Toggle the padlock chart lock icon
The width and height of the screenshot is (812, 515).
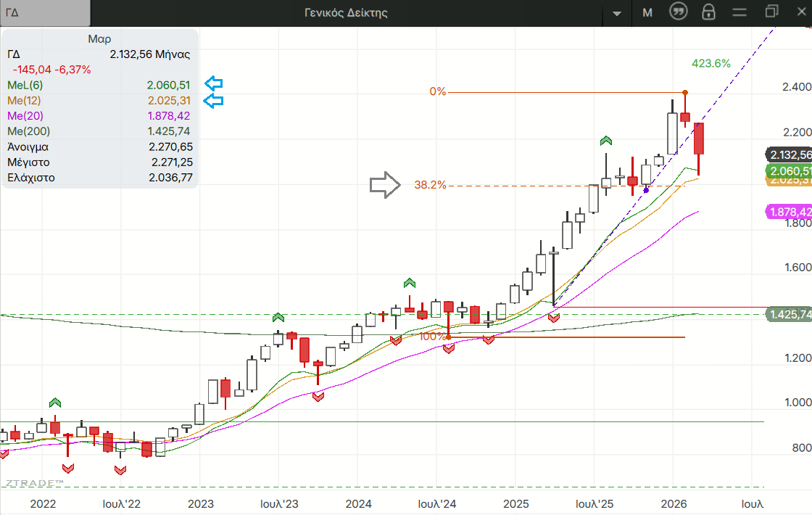click(x=708, y=12)
